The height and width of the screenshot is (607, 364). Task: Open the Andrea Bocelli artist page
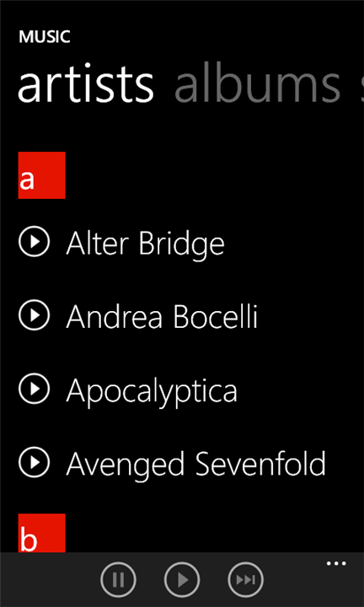162,316
